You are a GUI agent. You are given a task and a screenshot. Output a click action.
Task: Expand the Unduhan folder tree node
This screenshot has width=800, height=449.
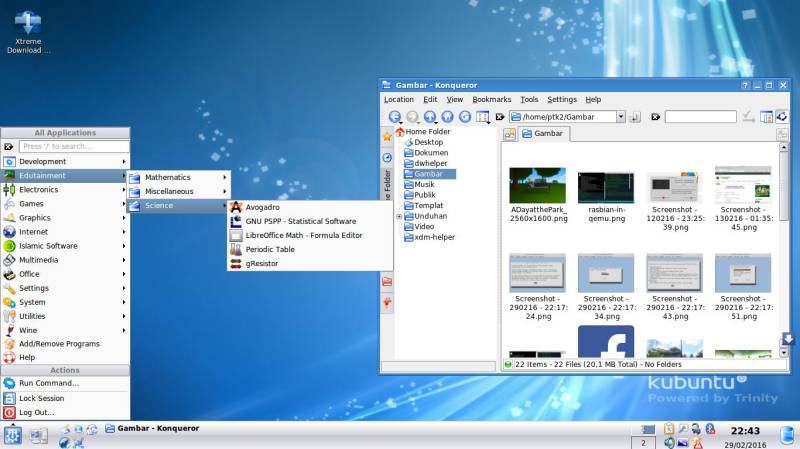[400, 216]
